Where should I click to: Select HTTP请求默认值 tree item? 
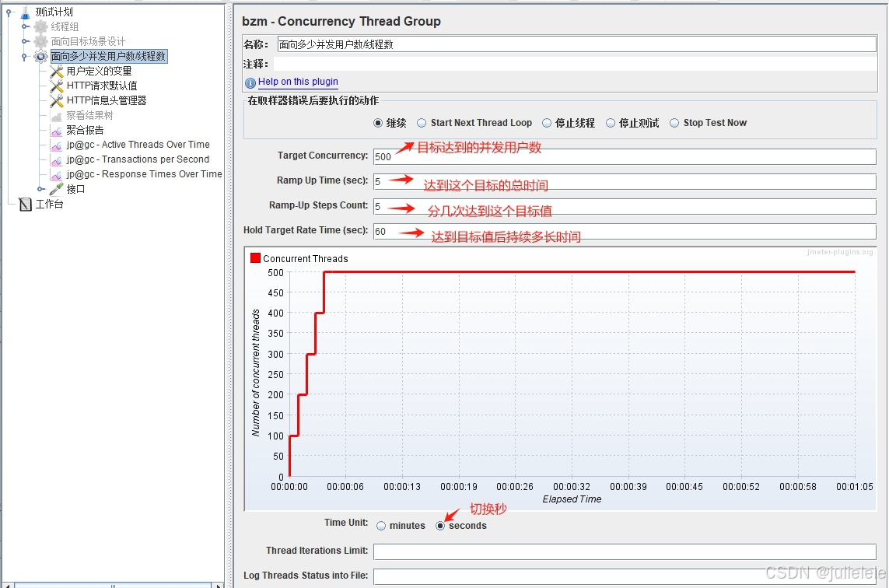click(101, 86)
